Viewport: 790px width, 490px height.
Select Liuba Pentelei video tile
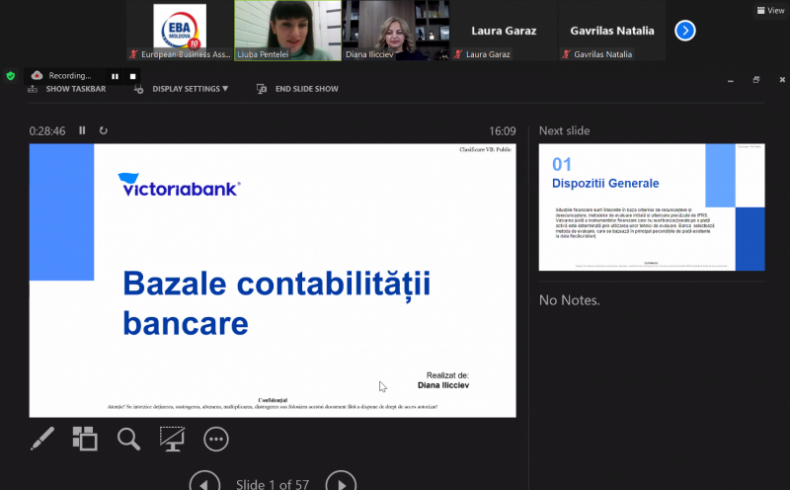(288, 30)
